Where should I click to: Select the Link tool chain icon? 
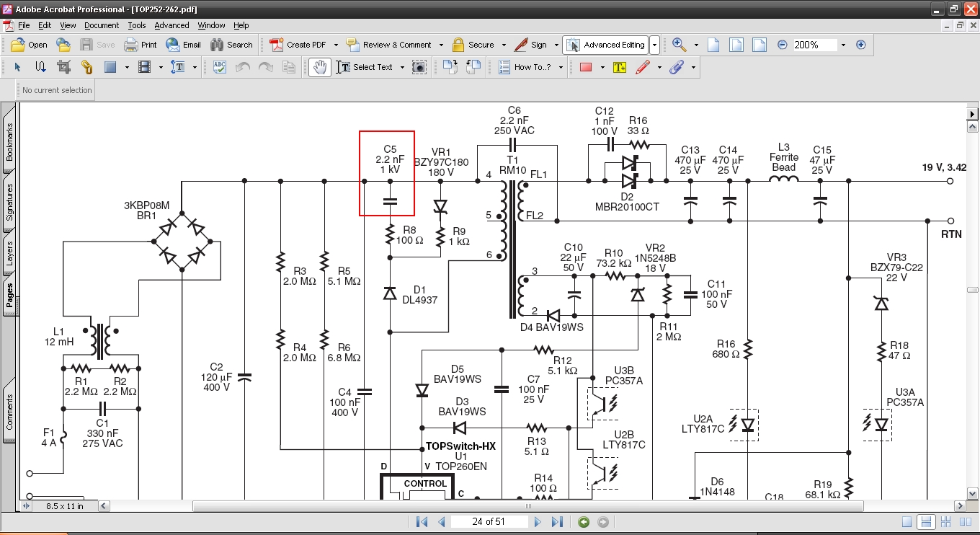86,67
